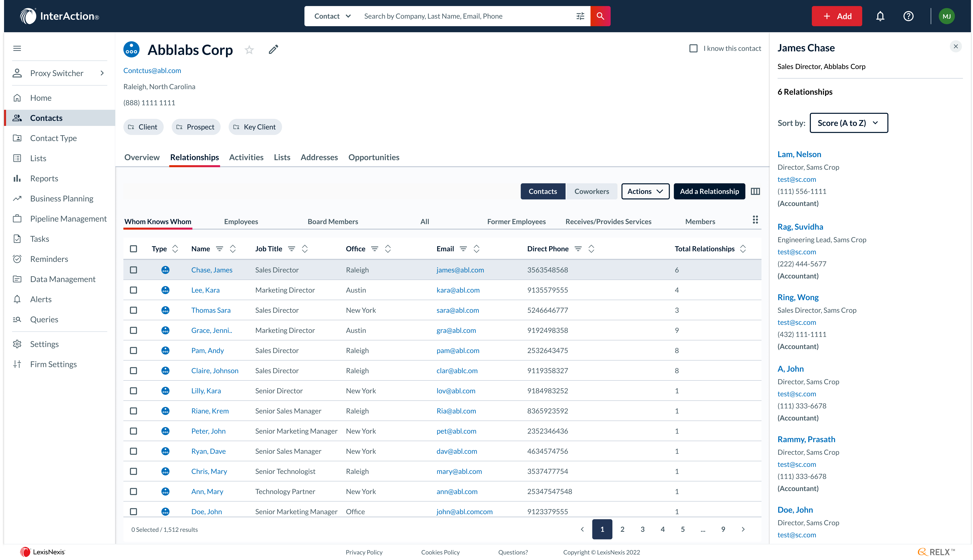This screenshot has width=973, height=560.
Task: Go to results page 3
Action: (x=642, y=529)
